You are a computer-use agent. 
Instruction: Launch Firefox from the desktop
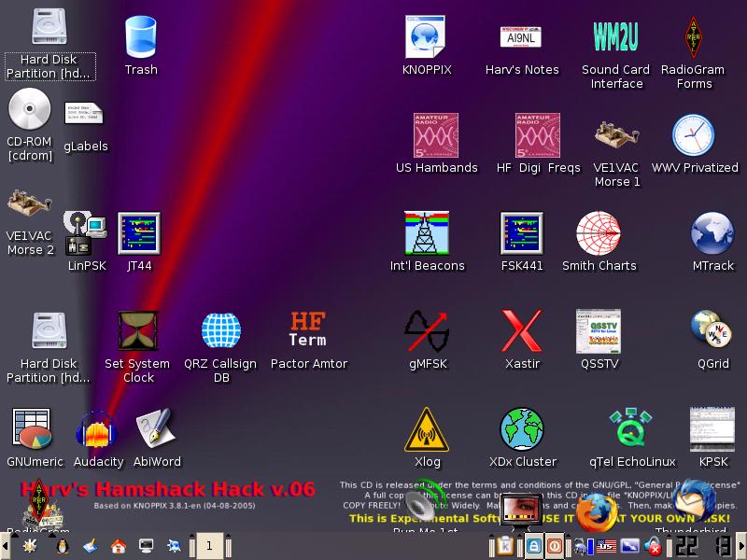[x=597, y=512]
